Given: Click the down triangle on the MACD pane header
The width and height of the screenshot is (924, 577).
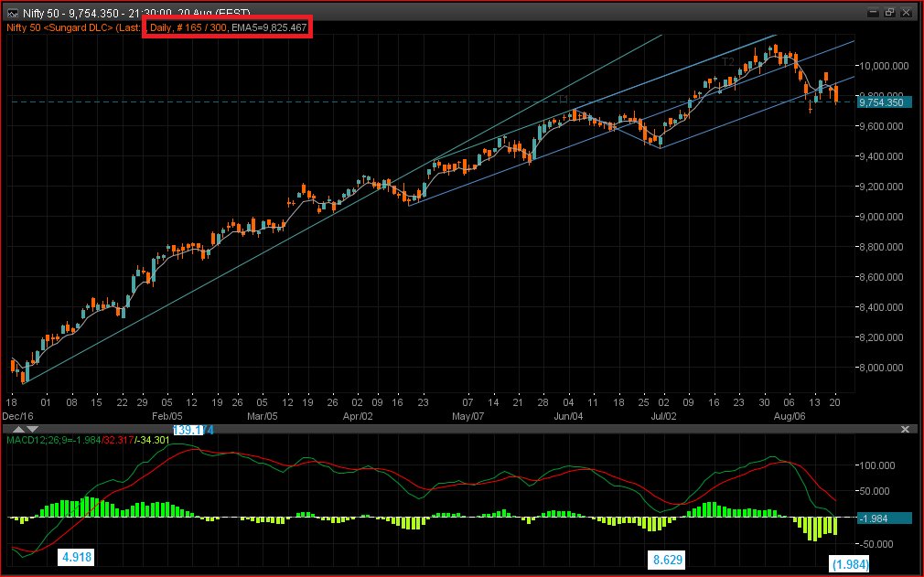Looking at the screenshot, I should pos(32,429).
